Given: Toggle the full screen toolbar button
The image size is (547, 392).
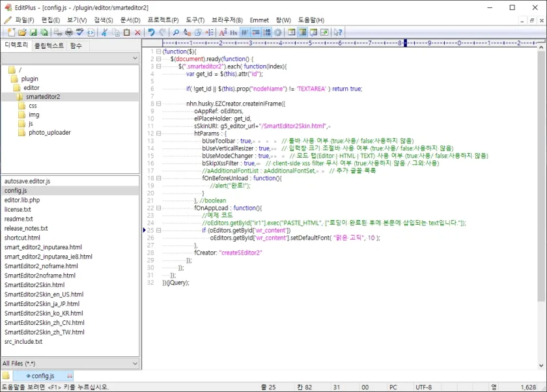Looking at the screenshot, I should point(324,33).
